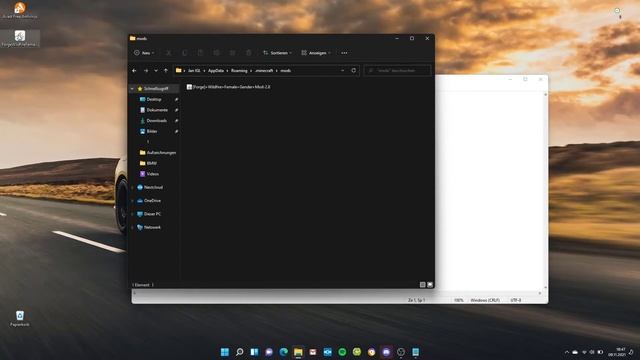Expand the Nextcloud tree node arrow
The width and height of the screenshot is (640, 360).
[132, 187]
